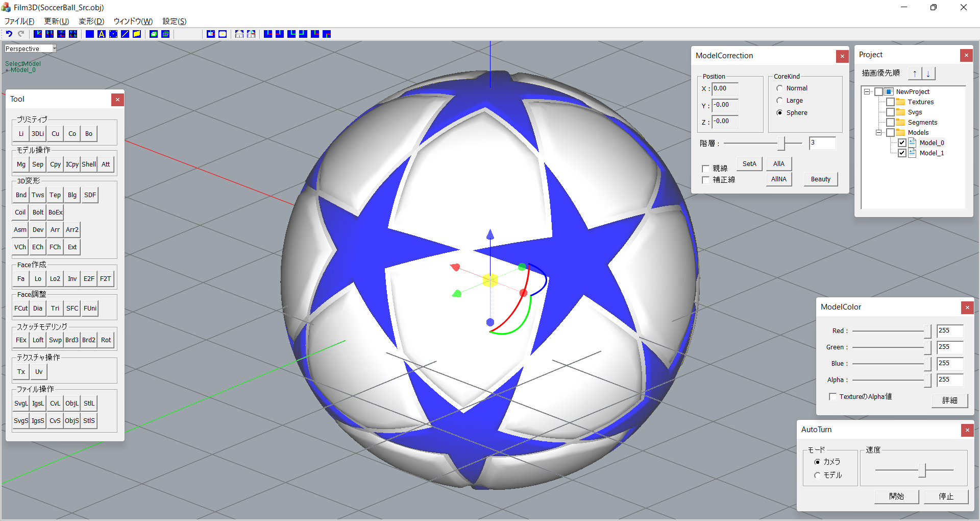Click the Position X input field
Viewport: 980px width, 521px height.
pos(725,89)
